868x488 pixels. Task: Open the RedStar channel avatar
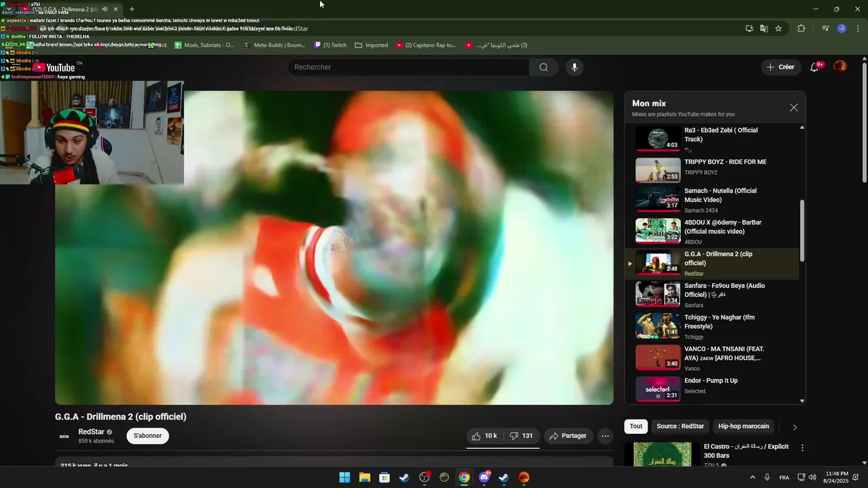(x=64, y=436)
